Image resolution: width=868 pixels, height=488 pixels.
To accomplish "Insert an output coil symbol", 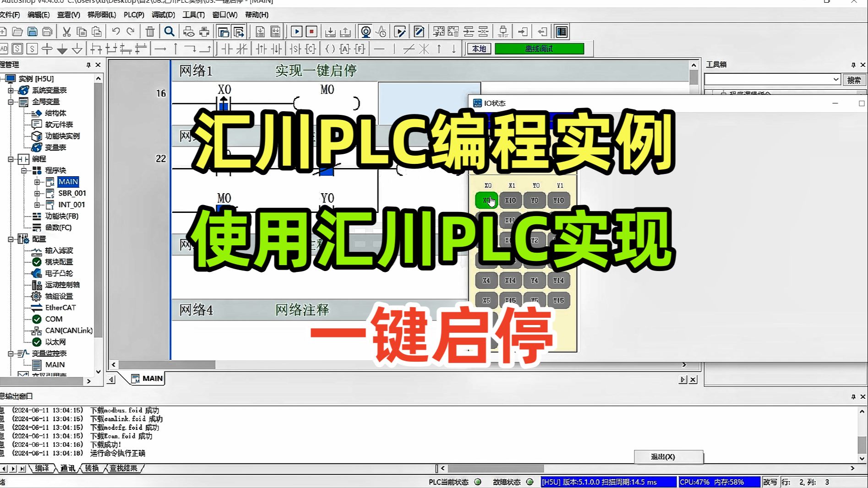I will coord(330,49).
